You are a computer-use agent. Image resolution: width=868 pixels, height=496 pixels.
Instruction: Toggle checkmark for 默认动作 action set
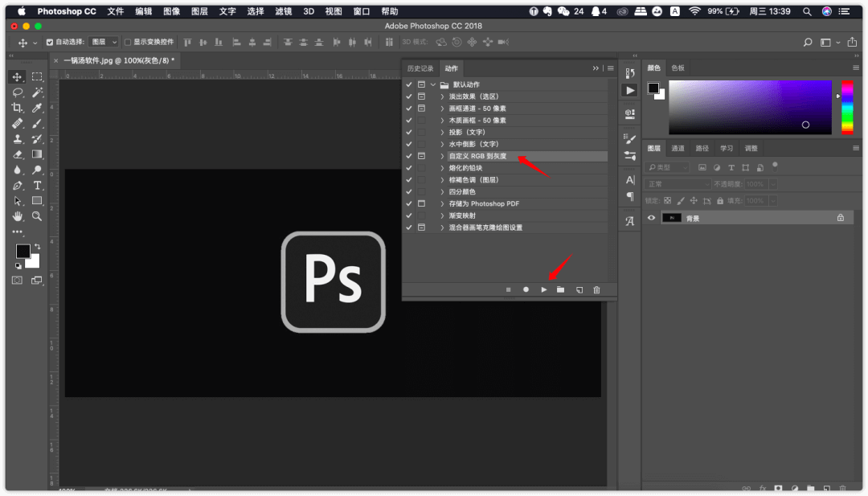point(409,84)
